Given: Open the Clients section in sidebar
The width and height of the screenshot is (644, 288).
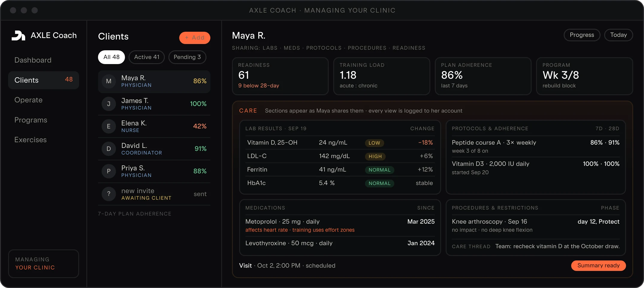Looking at the screenshot, I should click(43, 80).
